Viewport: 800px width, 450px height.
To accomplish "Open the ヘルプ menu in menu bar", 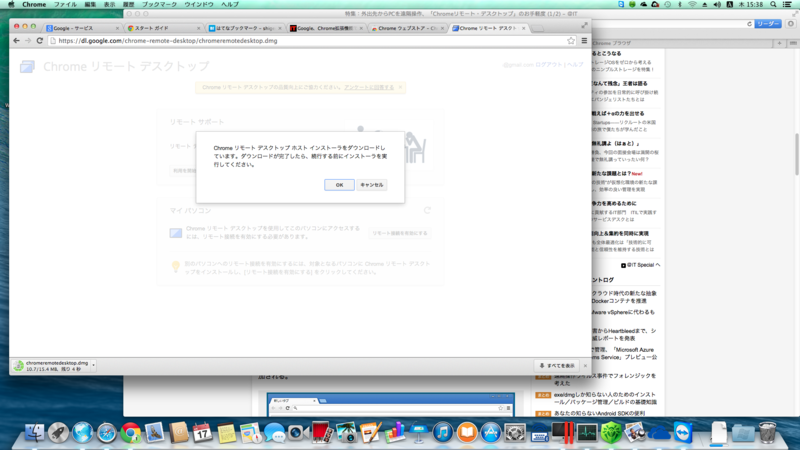I will (x=230, y=4).
